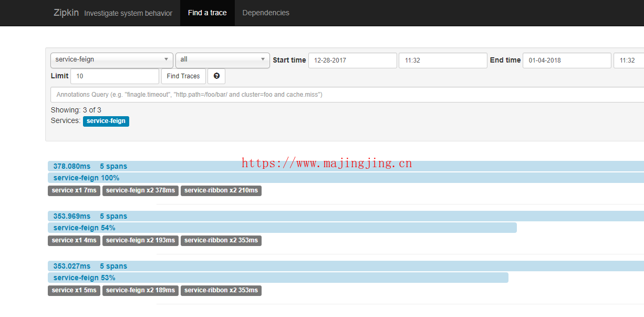This screenshot has height=317, width=644.
Task: Select the 'service x1 5ms' tag
Action: [x=74, y=290]
